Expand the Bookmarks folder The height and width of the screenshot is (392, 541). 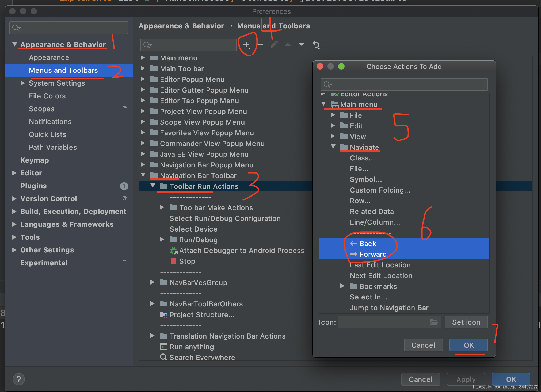342,286
